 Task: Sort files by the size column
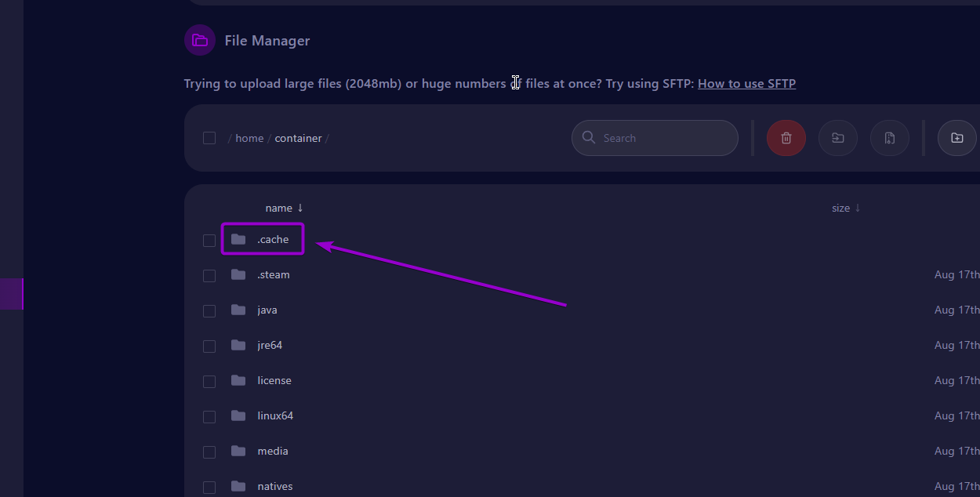point(846,208)
